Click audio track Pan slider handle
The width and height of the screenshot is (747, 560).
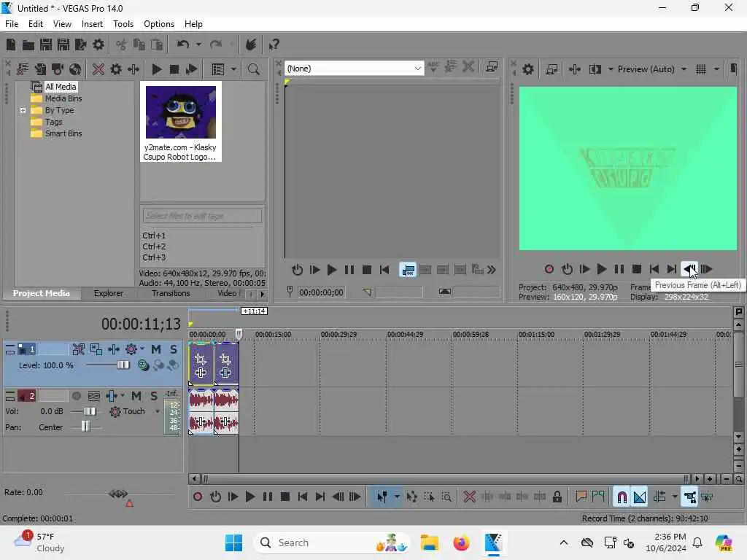tap(85, 427)
